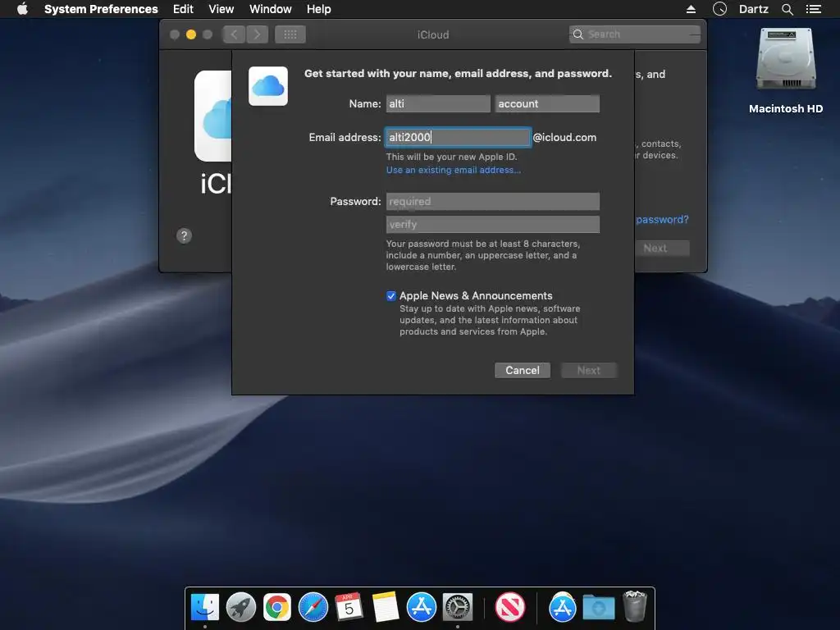840x630 pixels.
Task: Show all preferences grid button
Action: (290, 34)
